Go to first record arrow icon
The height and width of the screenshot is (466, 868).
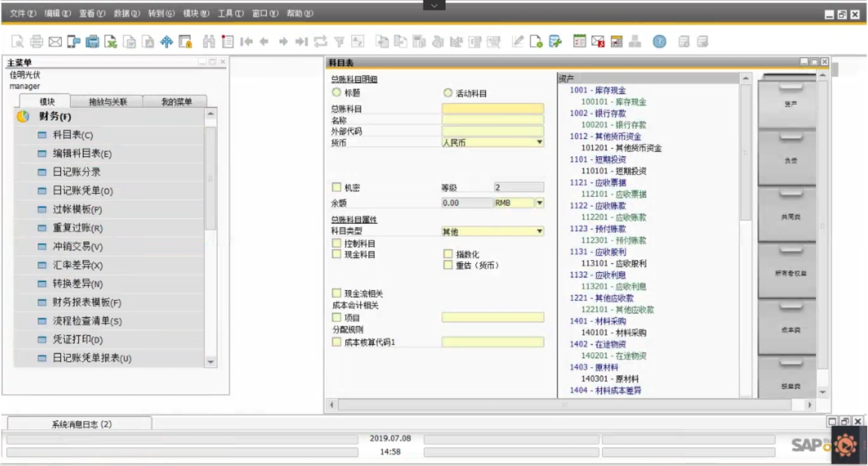pos(246,41)
